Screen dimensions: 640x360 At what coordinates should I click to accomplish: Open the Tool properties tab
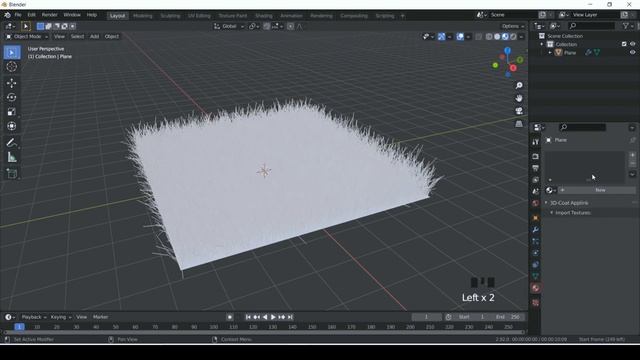point(536,142)
